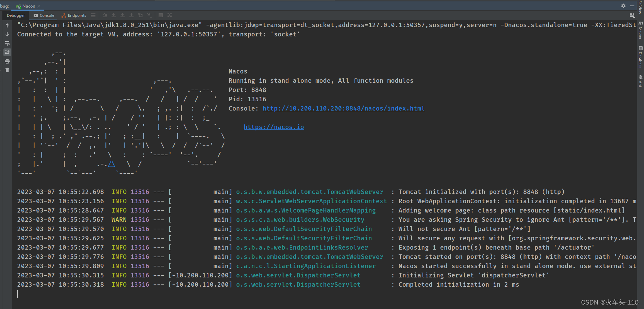Open the threads list hamburger icon
This screenshot has width=644, height=309.
(x=93, y=15)
